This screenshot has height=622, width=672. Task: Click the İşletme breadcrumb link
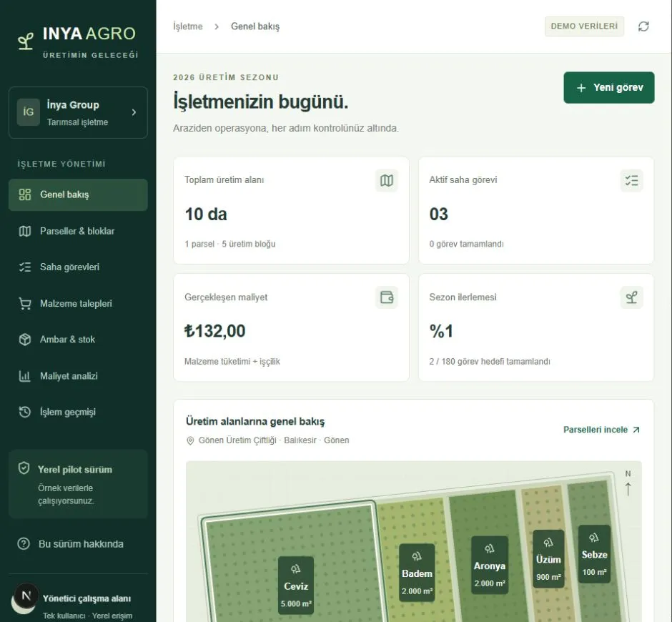[x=188, y=26]
